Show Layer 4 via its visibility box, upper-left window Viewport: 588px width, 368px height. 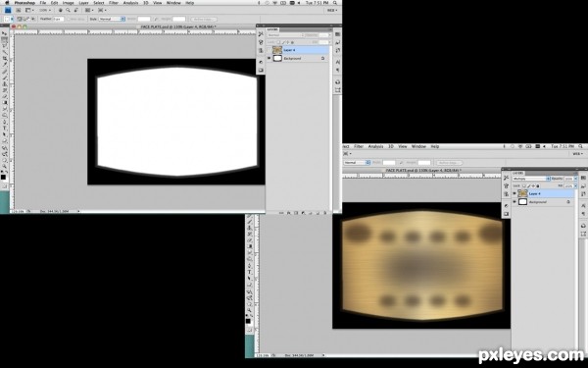[269, 50]
